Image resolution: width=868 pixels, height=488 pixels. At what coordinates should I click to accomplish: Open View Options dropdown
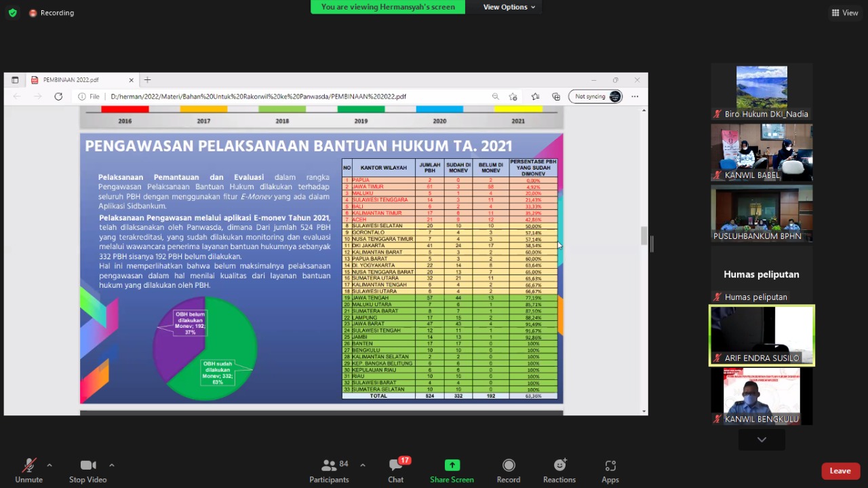[x=509, y=7]
